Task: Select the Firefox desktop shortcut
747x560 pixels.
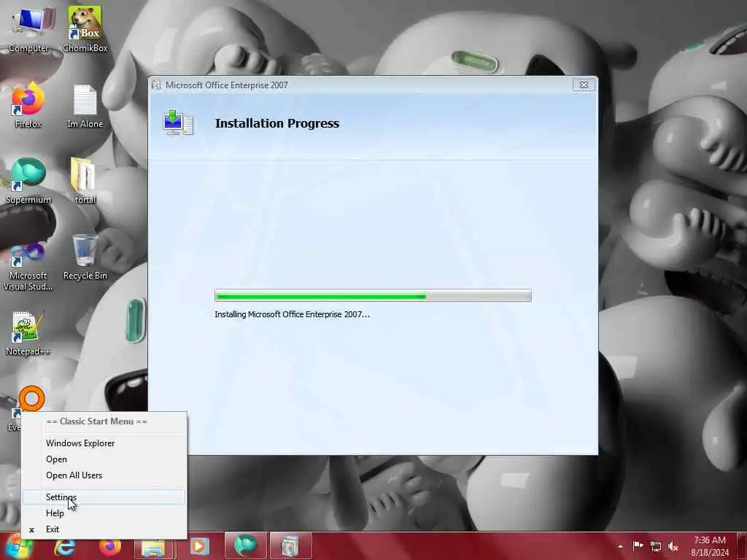Action: click(28, 105)
